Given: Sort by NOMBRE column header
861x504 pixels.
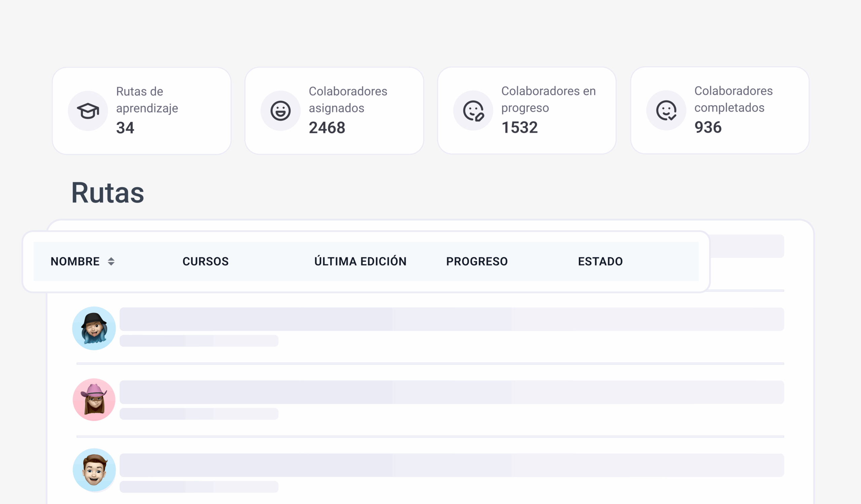Looking at the screenshot, I should coord(75,261).
